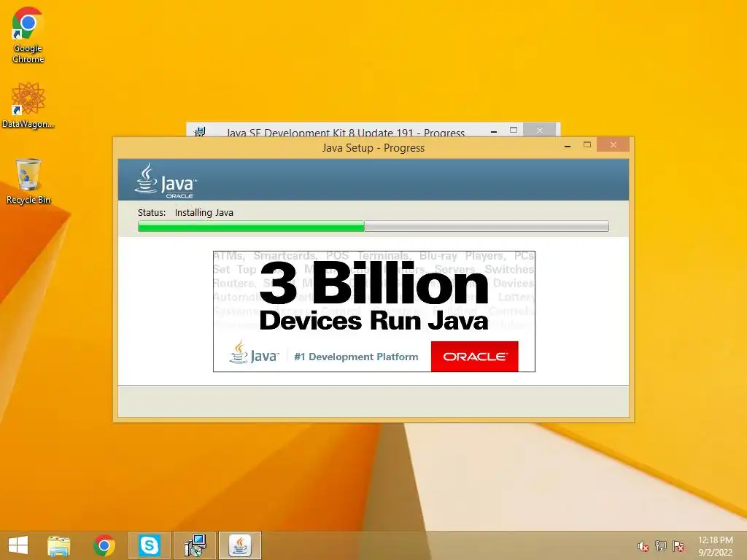Click the Java logo in the banner

[x=254, y=353]
